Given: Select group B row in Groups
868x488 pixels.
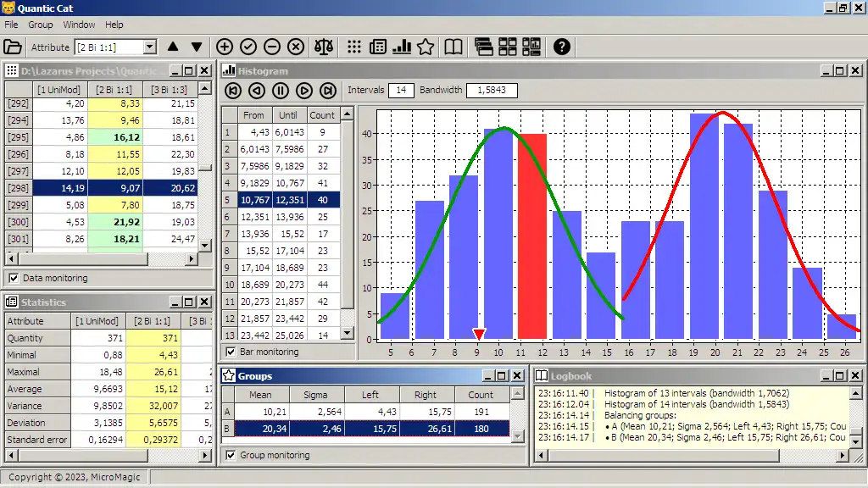Looking at the screenshot, I should [x=365, y=429].
